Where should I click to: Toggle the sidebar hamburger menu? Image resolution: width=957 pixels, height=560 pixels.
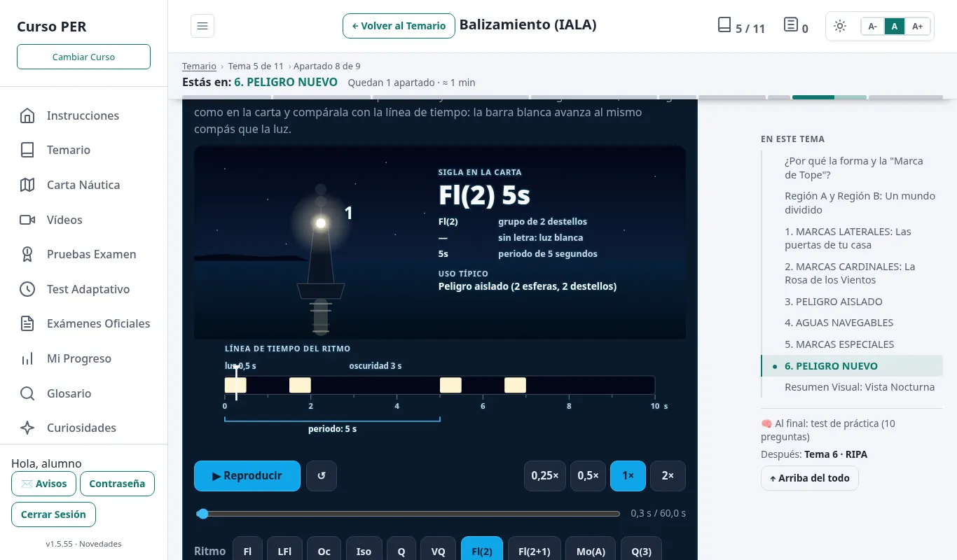click(x=202, y=26)
